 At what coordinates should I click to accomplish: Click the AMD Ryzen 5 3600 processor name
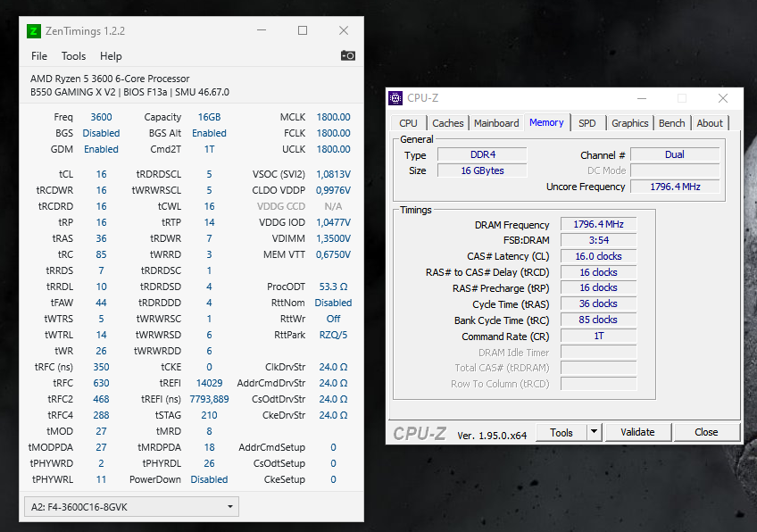pyautogui.click(x=110, y=79)
